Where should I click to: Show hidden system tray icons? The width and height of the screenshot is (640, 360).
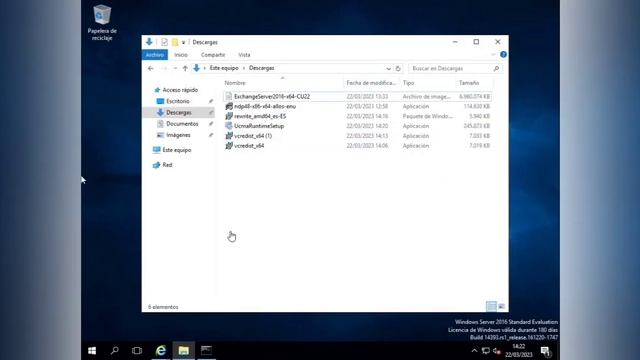click(x=474, y=351)
